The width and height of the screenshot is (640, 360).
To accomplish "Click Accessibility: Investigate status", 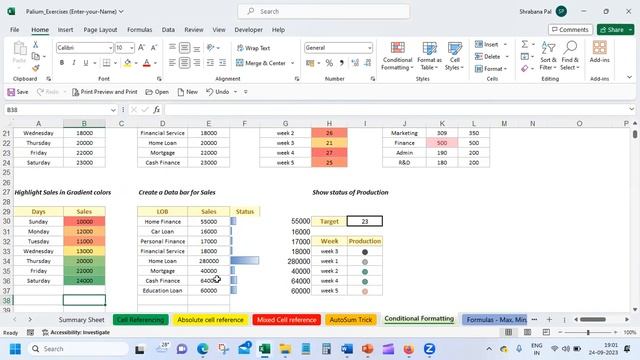I will coord(76,332).
